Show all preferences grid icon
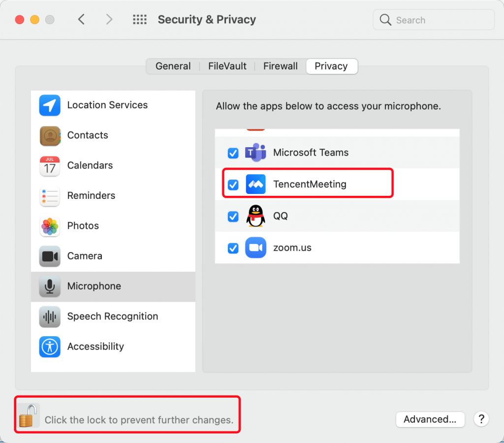Viewport: 504px width, 443px height. click(140, 20)
